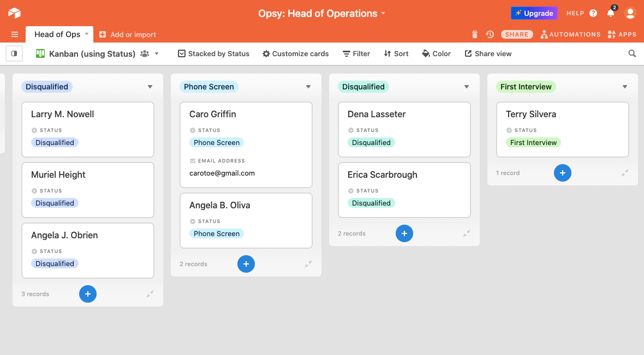Click First Interview status pill on Terry Silvera

point(533,142)
